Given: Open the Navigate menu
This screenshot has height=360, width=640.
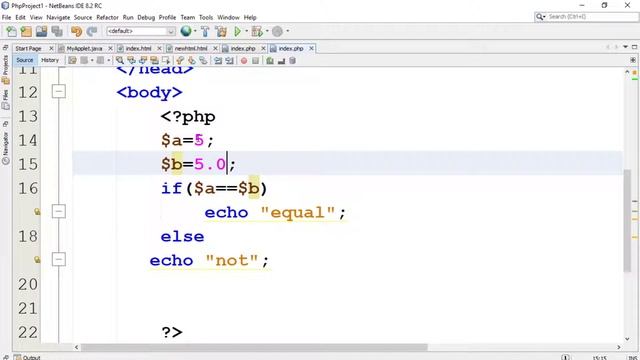Looking at the screenshot, I should [58, 18].
